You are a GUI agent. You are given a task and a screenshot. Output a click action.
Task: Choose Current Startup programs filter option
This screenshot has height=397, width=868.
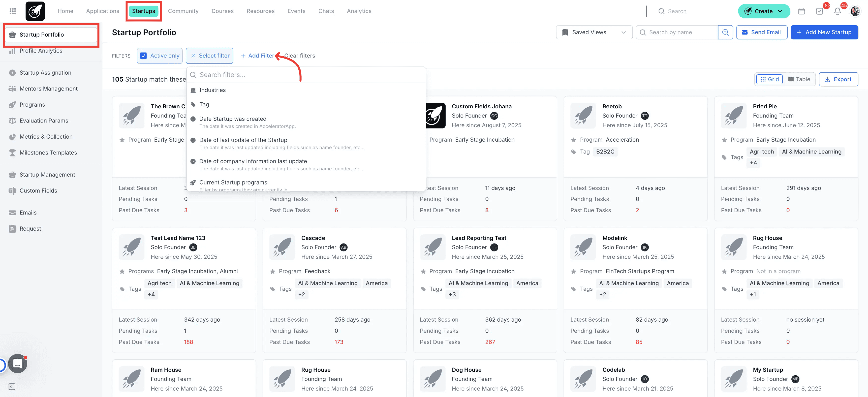pyautogui.click(x=306, y=184)
